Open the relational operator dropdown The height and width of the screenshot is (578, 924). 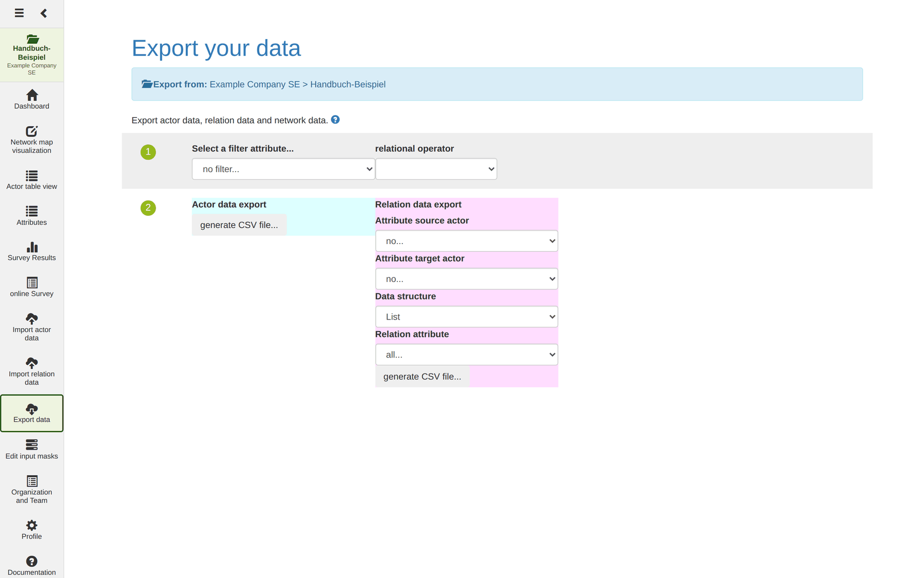coord(436,169)
